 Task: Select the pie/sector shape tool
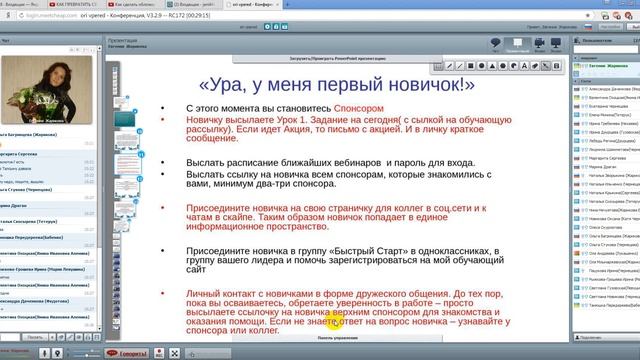[x=513, y=66]
